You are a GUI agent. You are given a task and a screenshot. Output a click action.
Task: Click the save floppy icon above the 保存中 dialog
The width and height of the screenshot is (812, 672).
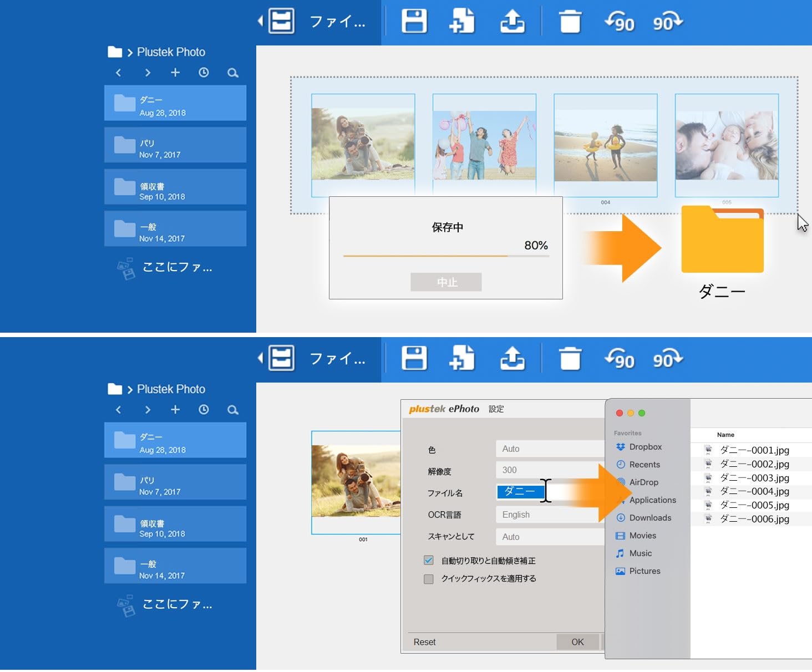pyautogui.click(x=414, y=22)
